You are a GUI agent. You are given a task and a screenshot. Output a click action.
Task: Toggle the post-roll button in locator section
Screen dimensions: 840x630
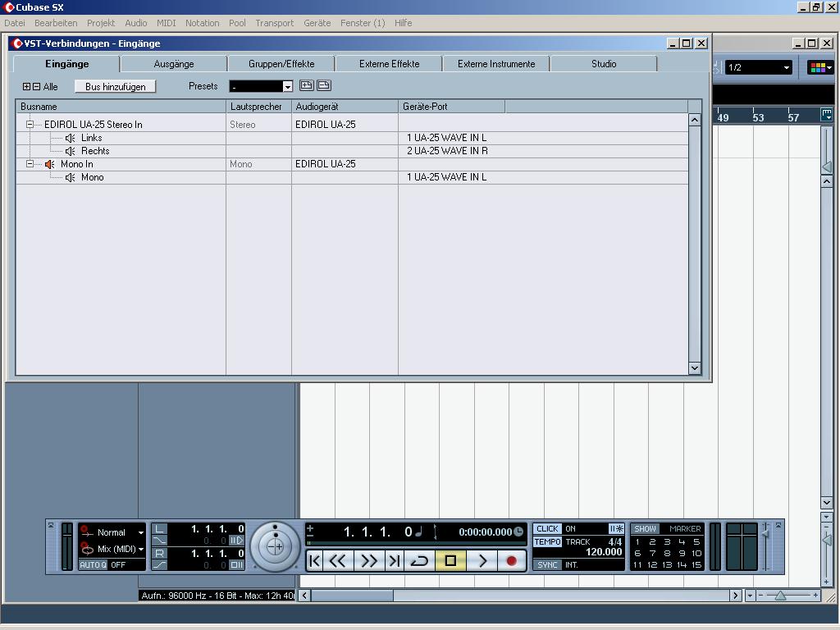pos(236,564)
